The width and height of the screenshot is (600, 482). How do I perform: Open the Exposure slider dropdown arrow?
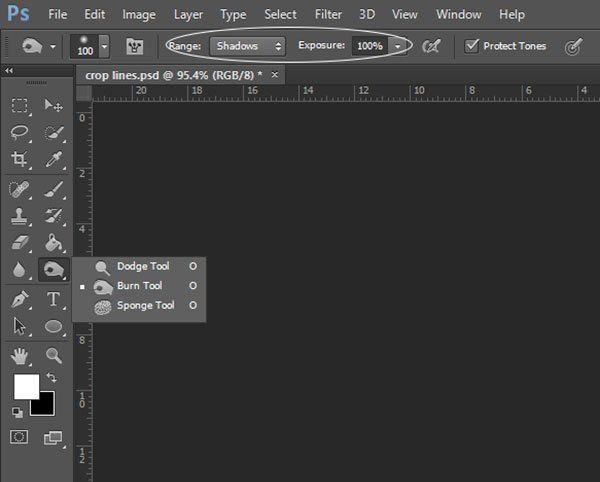coord(398,46)
